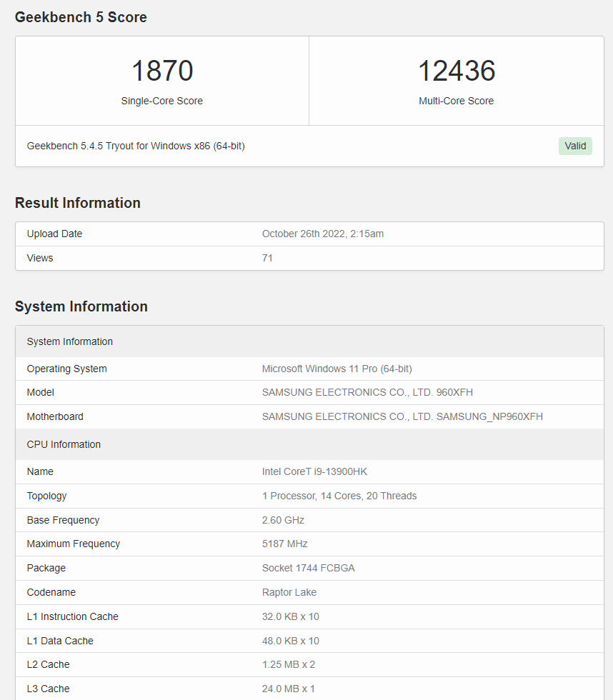Click the Multi-Core Score label
The width and height of the screenshot is (613, 700).
(457, 101)
